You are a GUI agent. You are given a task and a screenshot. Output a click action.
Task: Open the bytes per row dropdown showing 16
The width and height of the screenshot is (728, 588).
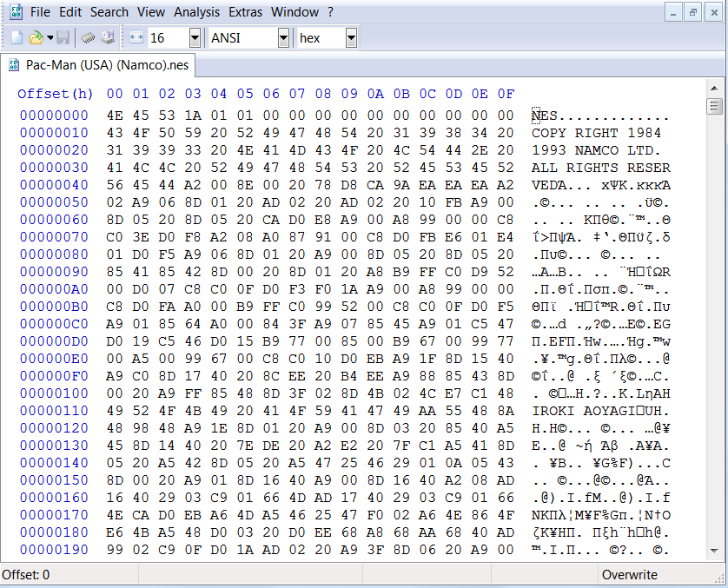195,38
